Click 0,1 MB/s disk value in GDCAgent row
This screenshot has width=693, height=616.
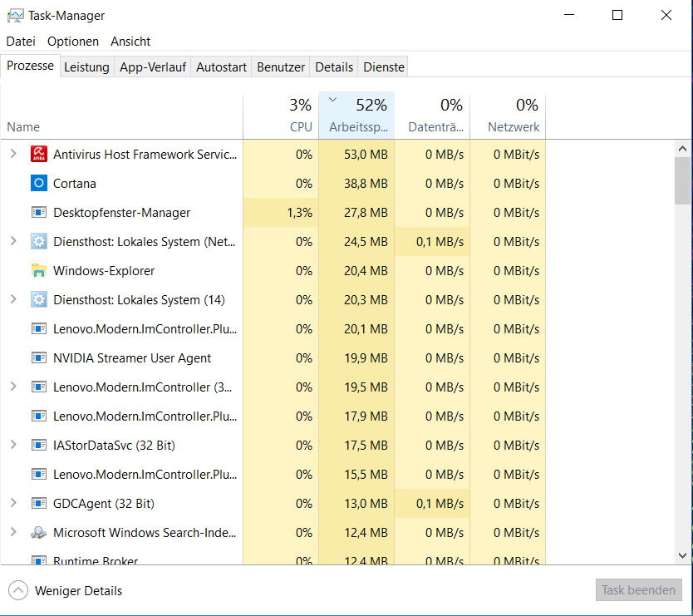tap(440, 504)
